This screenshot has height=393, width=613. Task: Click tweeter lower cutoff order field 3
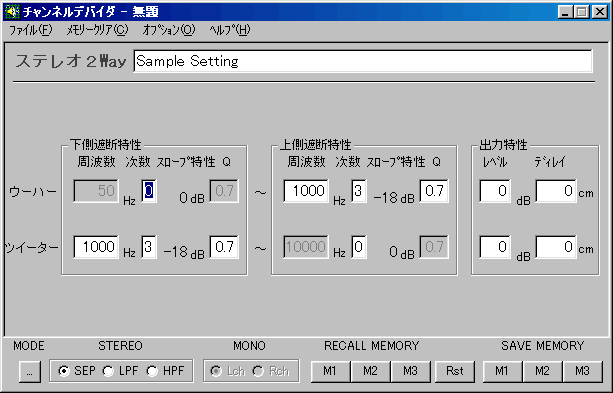pos(149,247)
